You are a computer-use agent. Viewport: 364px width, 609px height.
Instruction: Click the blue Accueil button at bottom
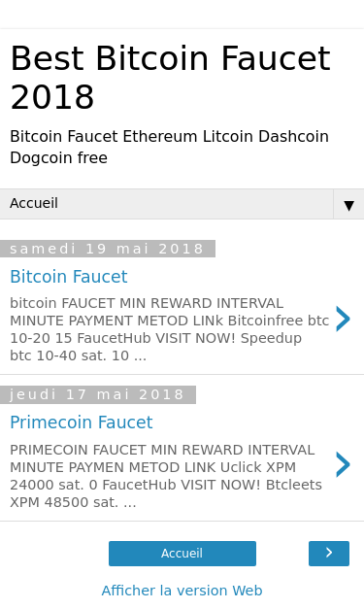(182, 554)
